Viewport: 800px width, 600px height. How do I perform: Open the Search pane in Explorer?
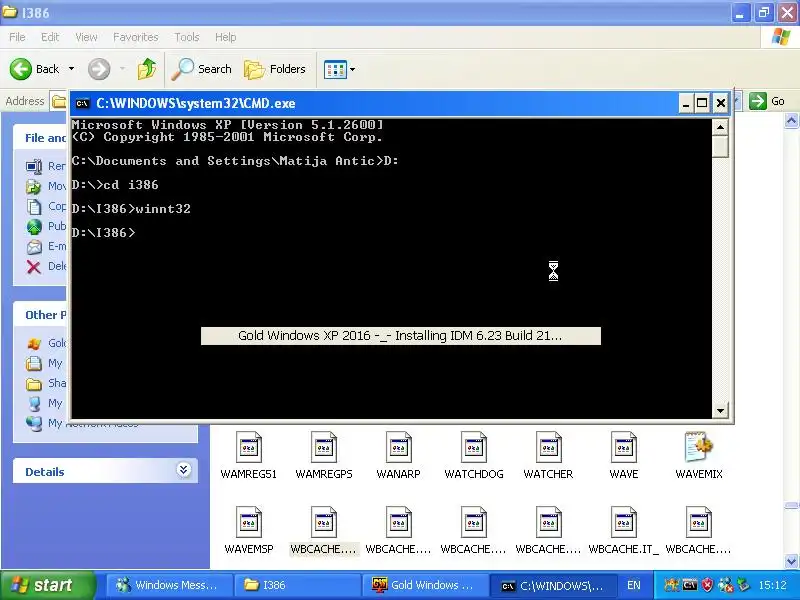(201, 69)
